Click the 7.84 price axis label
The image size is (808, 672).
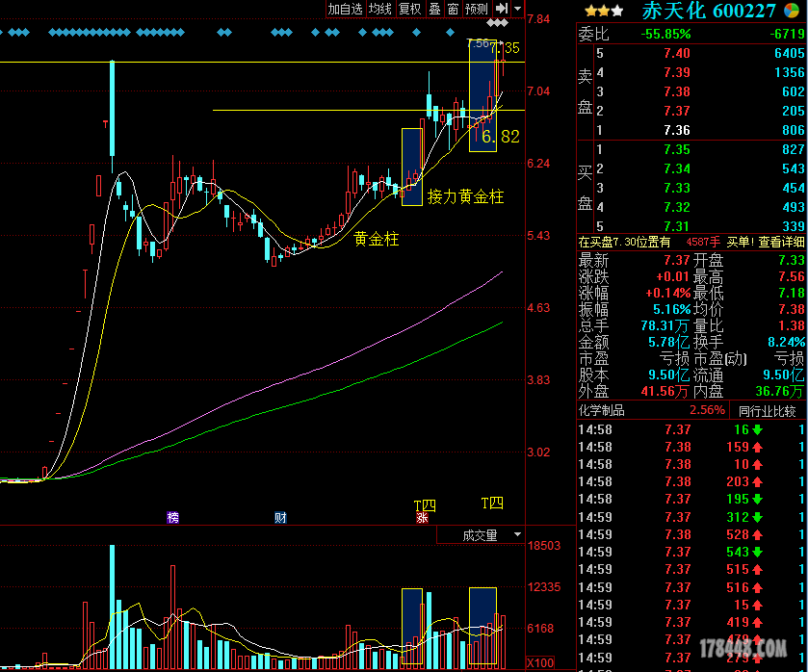point(538,19)
